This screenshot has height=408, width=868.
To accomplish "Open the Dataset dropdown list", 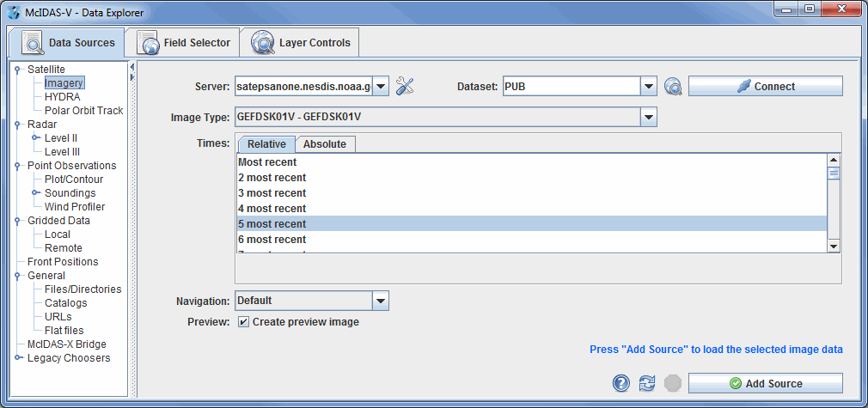I will click(649, 87).
